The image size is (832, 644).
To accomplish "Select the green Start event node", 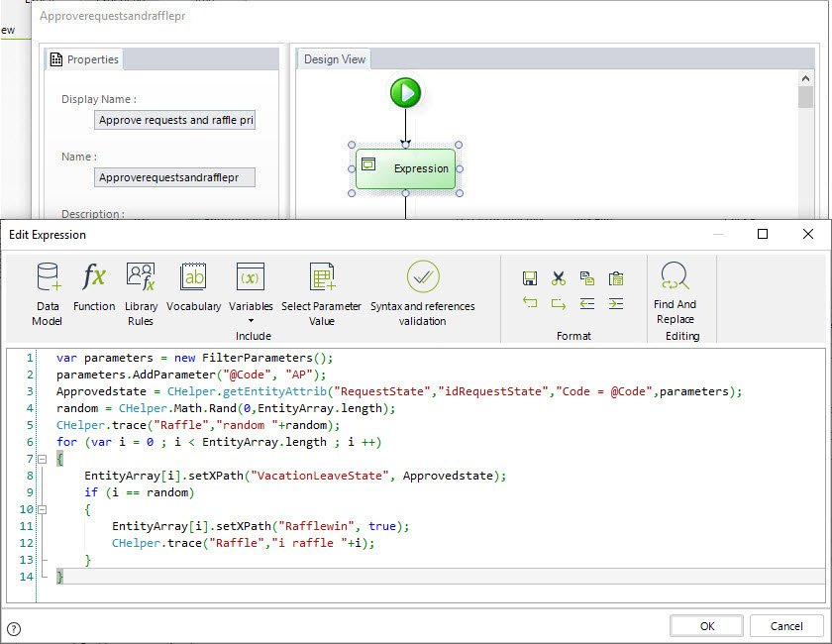I will tap(405, 93).
